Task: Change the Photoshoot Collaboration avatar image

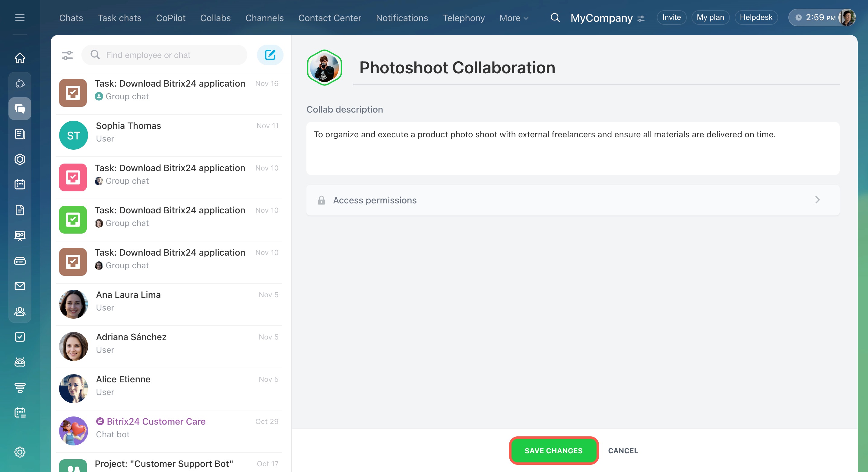Action: (x=324, y=67)
